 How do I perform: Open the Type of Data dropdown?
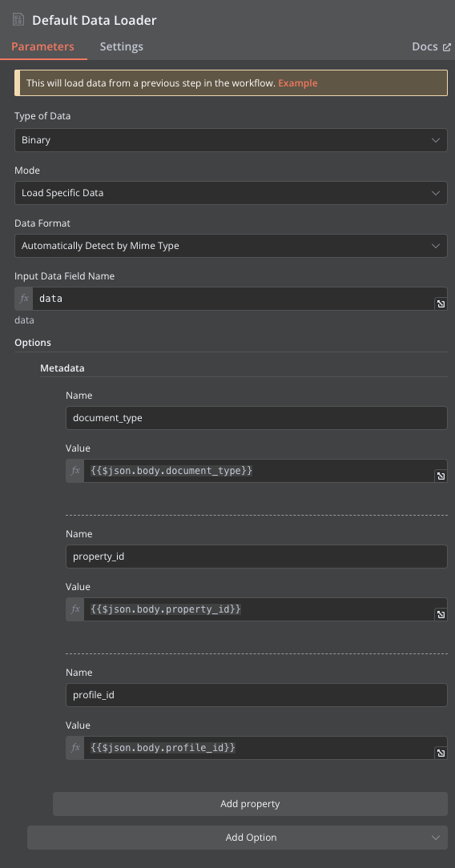231,140
